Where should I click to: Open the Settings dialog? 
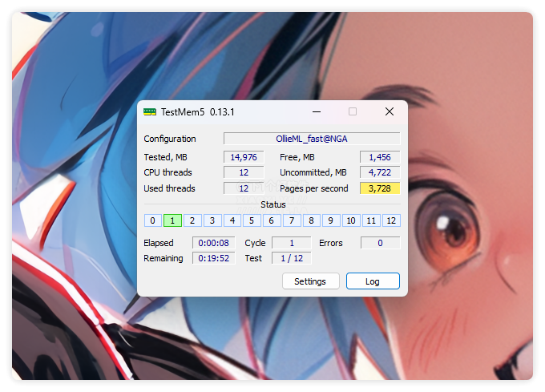point(310,281)
